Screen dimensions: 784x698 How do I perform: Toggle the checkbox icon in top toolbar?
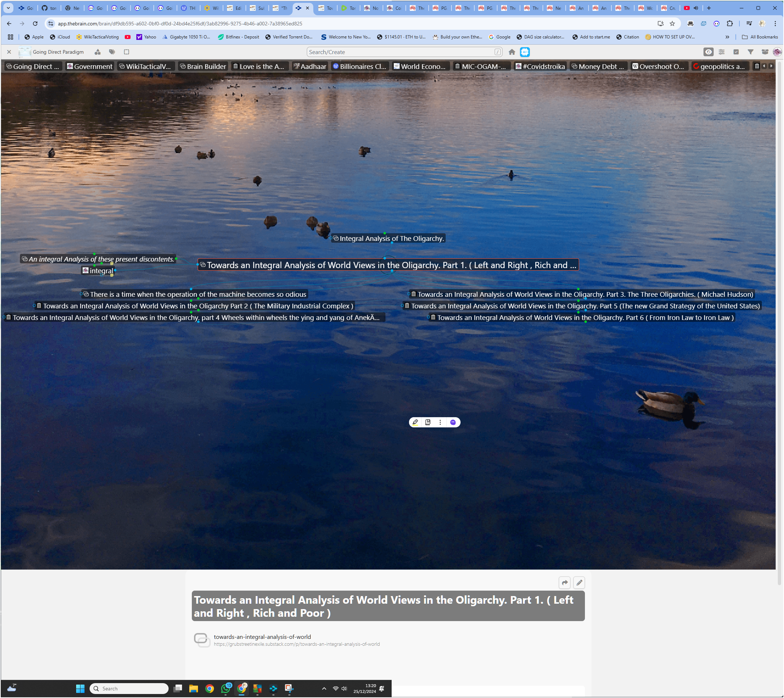tap(736, 52)
